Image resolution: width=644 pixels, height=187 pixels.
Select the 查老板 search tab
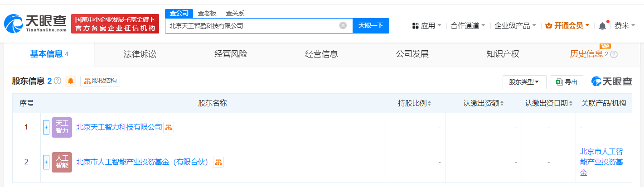tap(207, 13)
